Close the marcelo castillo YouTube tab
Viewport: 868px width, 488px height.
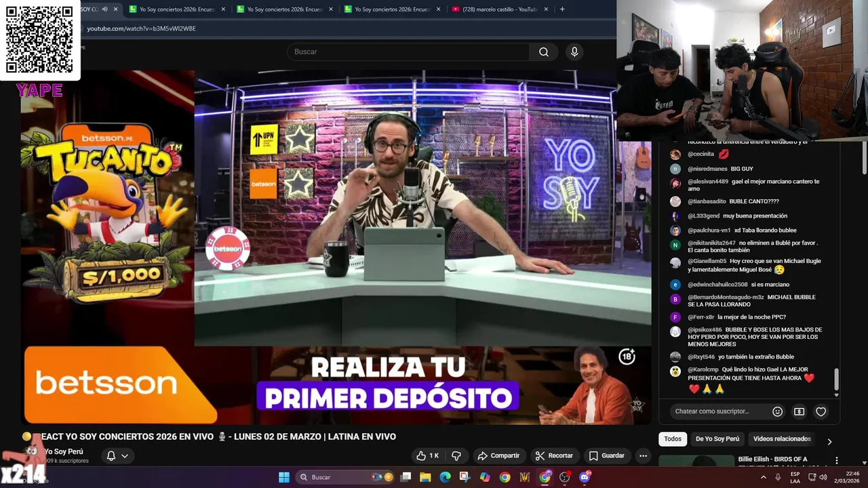pos(546,9)
